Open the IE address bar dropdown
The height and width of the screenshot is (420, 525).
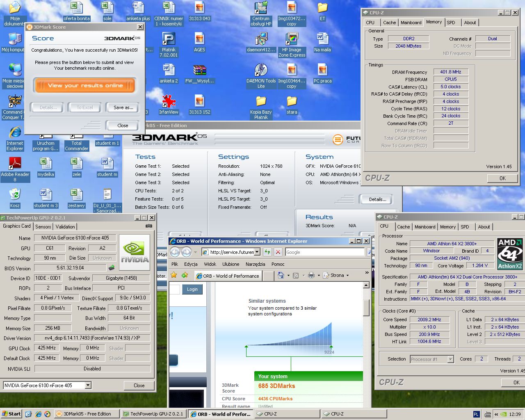point(257,252)
